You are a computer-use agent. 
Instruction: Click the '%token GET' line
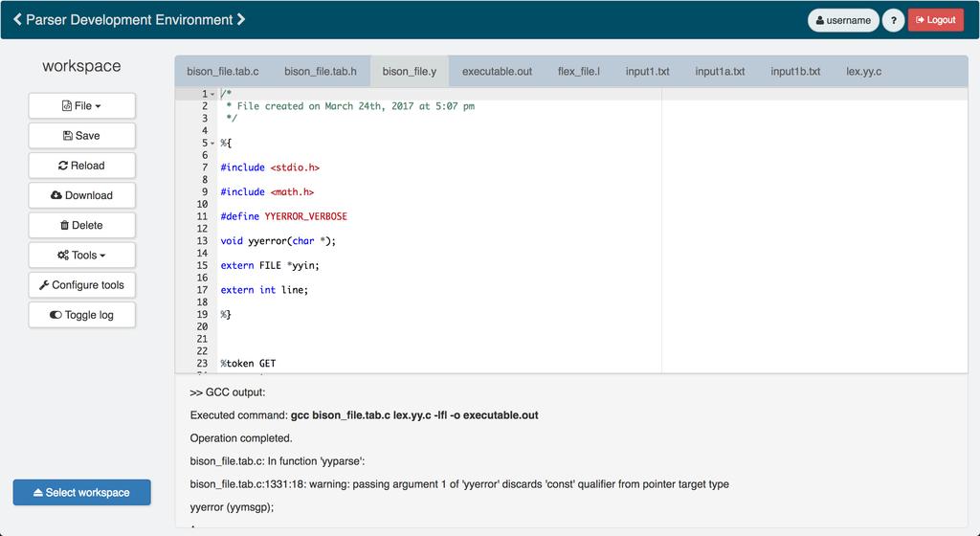[x=248, y=363]
